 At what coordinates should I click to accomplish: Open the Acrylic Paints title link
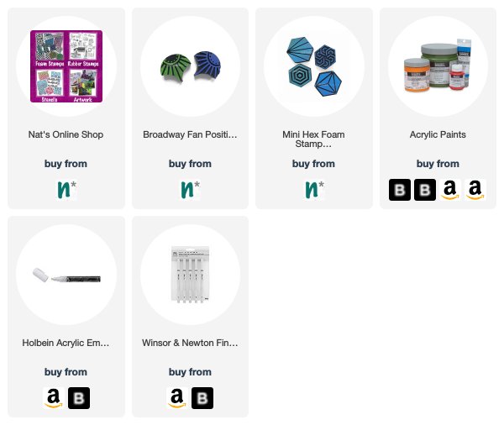(x=438, y=134)
